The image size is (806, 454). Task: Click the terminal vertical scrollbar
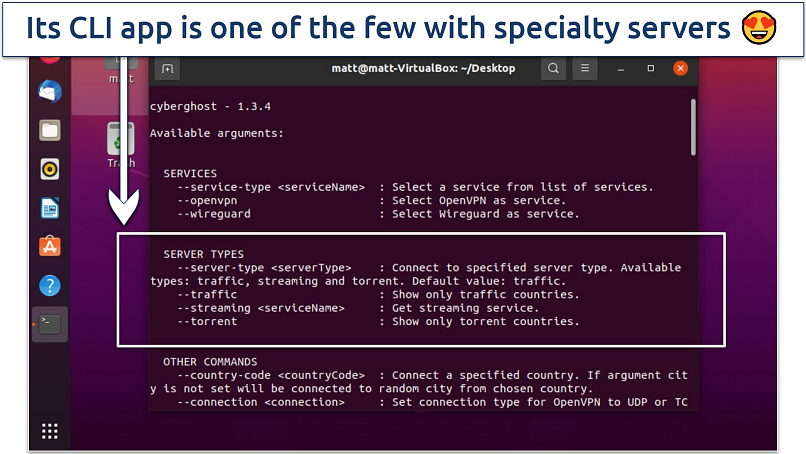tap(693, 128)
